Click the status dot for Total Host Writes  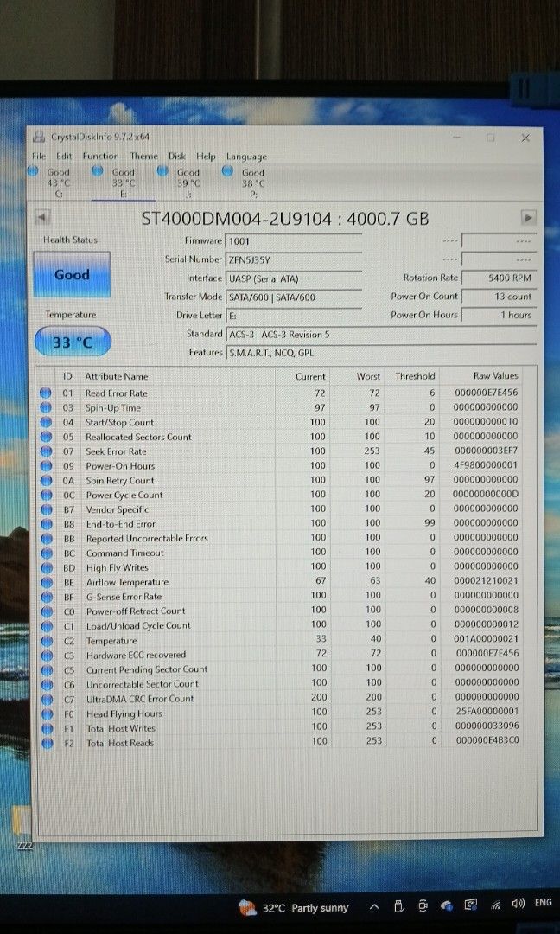pyautogui.click(x=47, y=728)
